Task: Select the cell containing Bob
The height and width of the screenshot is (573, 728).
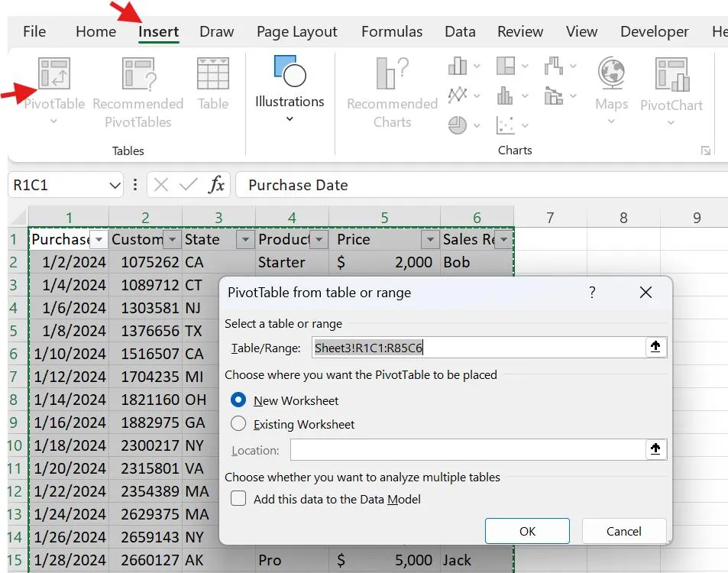Action: point(477,262)
